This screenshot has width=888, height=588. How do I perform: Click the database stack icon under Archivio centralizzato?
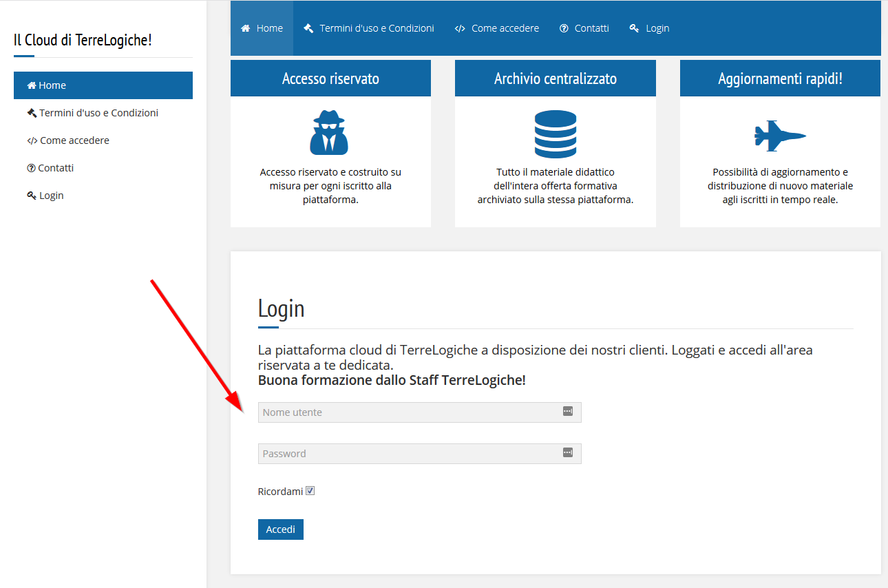[555, 134]
